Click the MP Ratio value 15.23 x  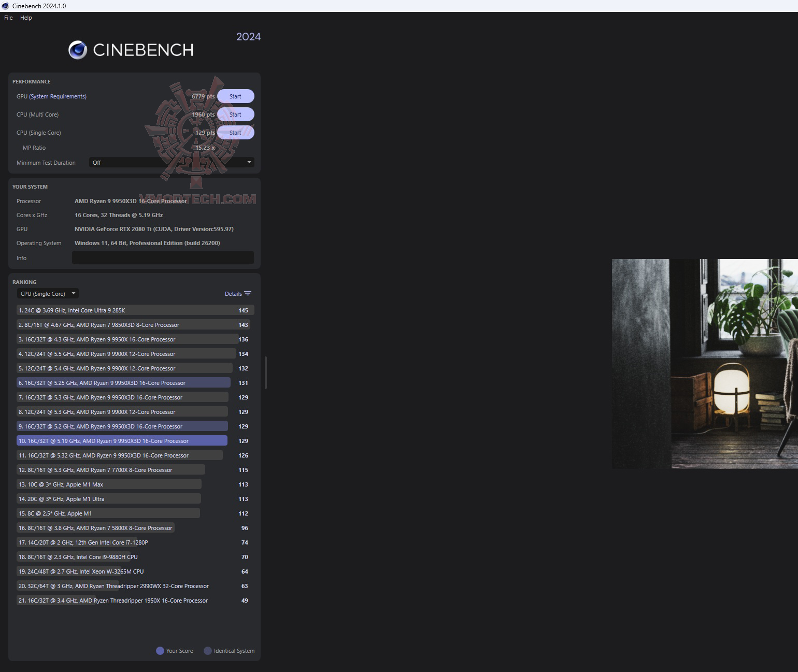[205, 148]
